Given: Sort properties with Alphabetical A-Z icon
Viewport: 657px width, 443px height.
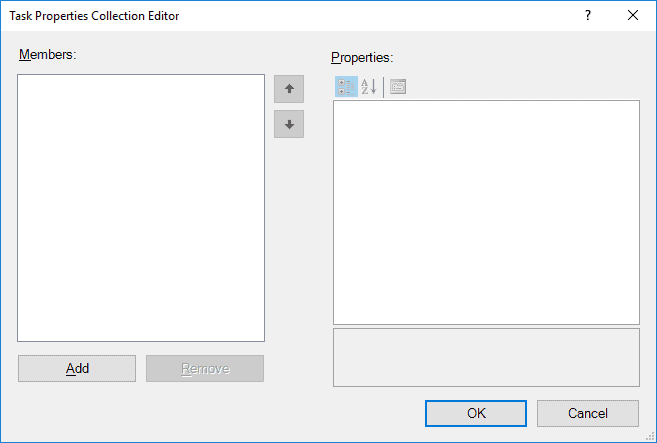Looking at the screenshot, I should tap(369, 87).
